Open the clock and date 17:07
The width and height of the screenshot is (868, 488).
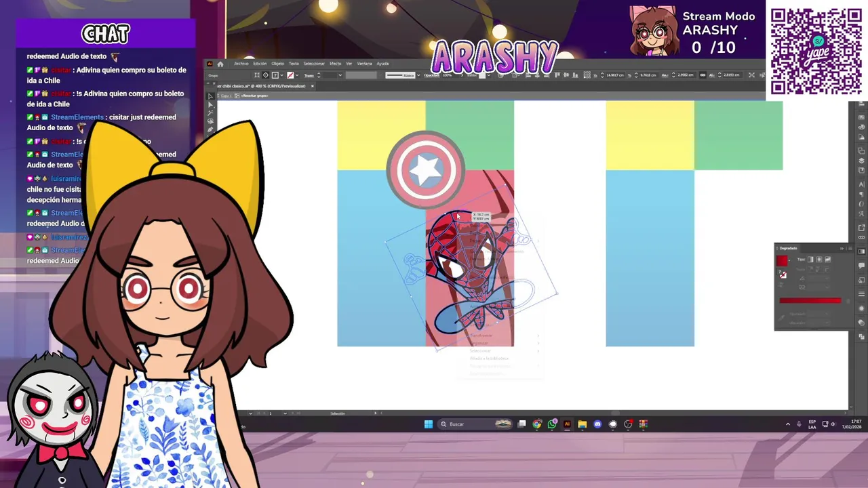click(x=852, y=425)
